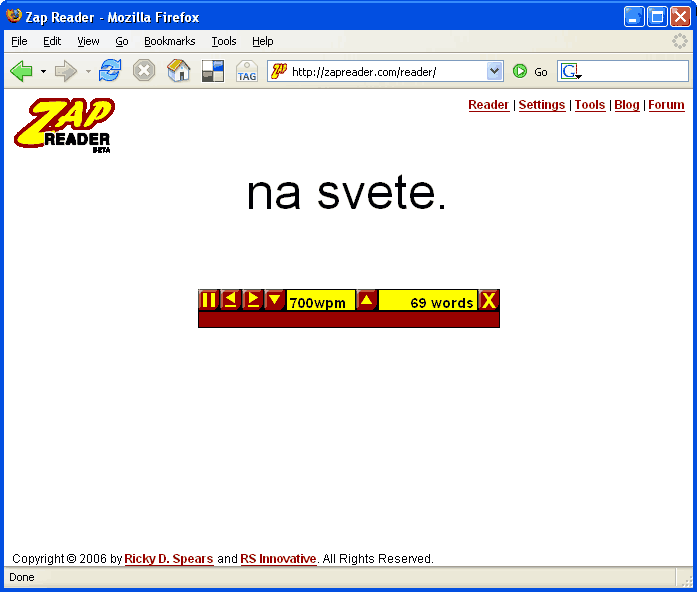This screenshot has width=697, height=592.
Task: Open the del.icio.us bookmarks icon
Action: point(213,71)
